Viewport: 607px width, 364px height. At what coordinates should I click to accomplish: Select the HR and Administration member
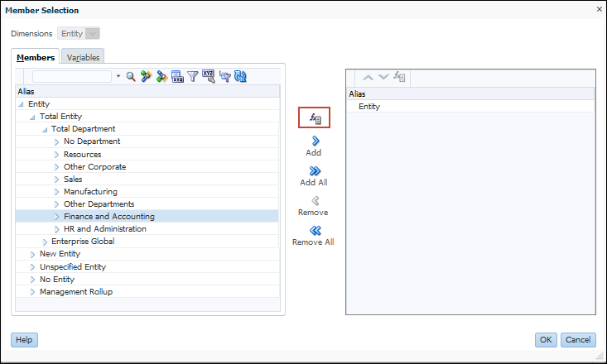[105, 228]
